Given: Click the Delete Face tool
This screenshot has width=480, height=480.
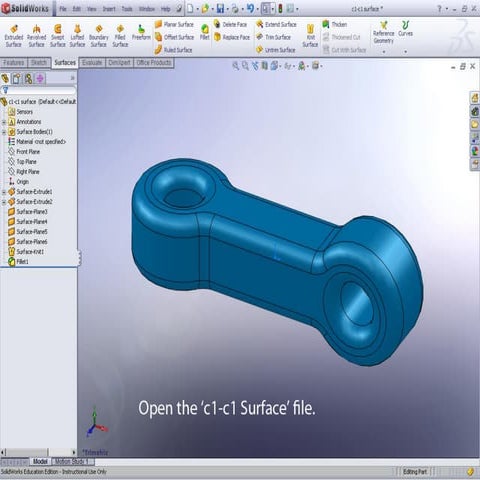Looking at the screenshot, I should coord(230,24).
